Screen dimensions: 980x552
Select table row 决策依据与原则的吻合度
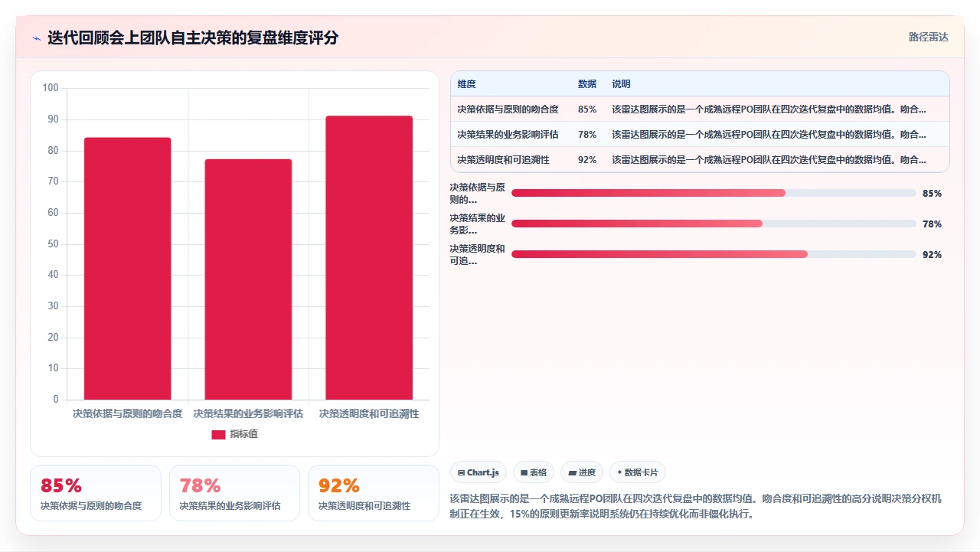click(700, 109)
